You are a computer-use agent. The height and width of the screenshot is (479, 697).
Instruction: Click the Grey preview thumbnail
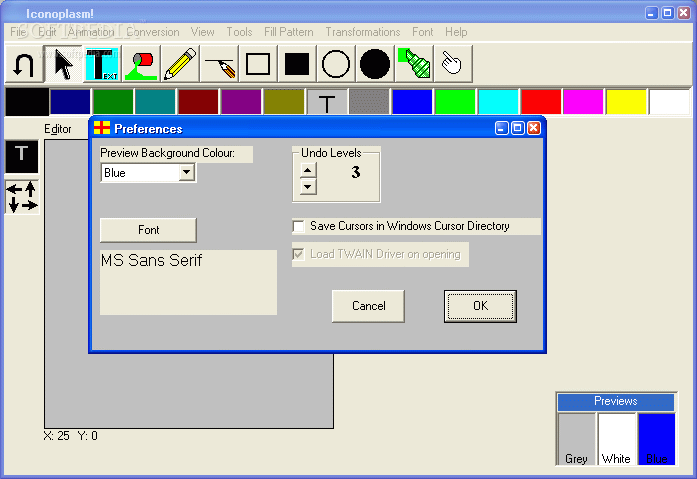(576, 439)
